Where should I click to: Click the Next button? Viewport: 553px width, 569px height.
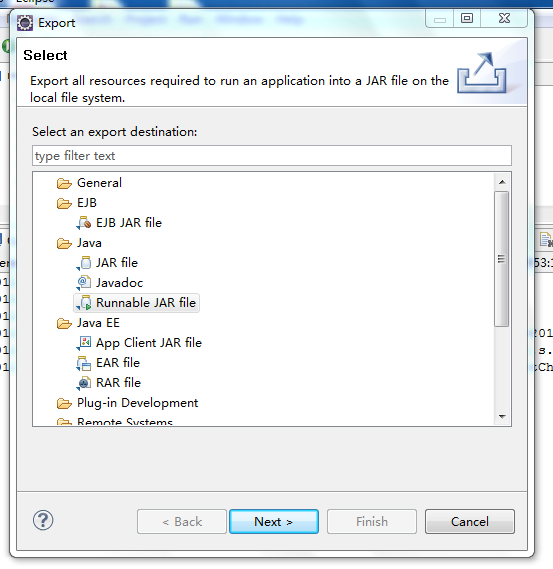(274, 521)
